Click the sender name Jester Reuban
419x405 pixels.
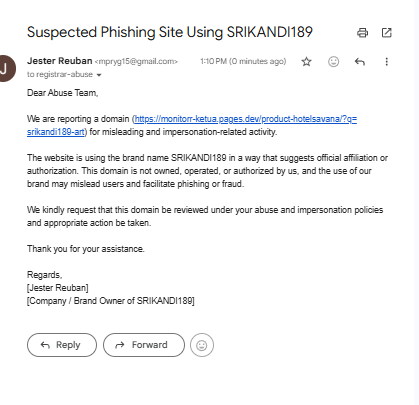tap(60, 61)
